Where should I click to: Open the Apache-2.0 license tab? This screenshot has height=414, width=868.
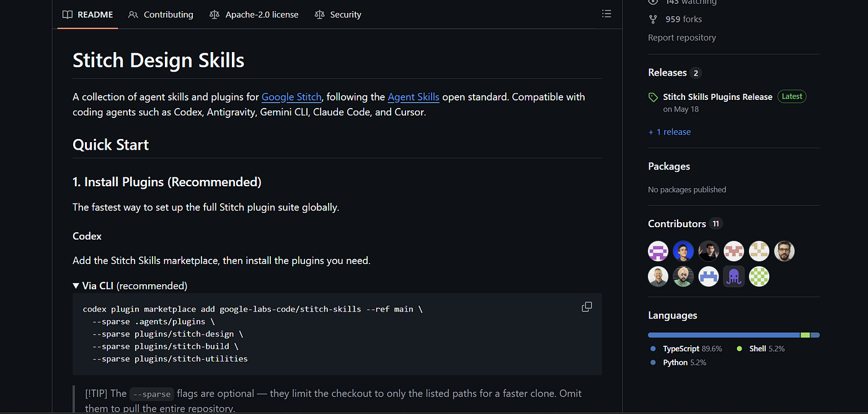[254, 14]
